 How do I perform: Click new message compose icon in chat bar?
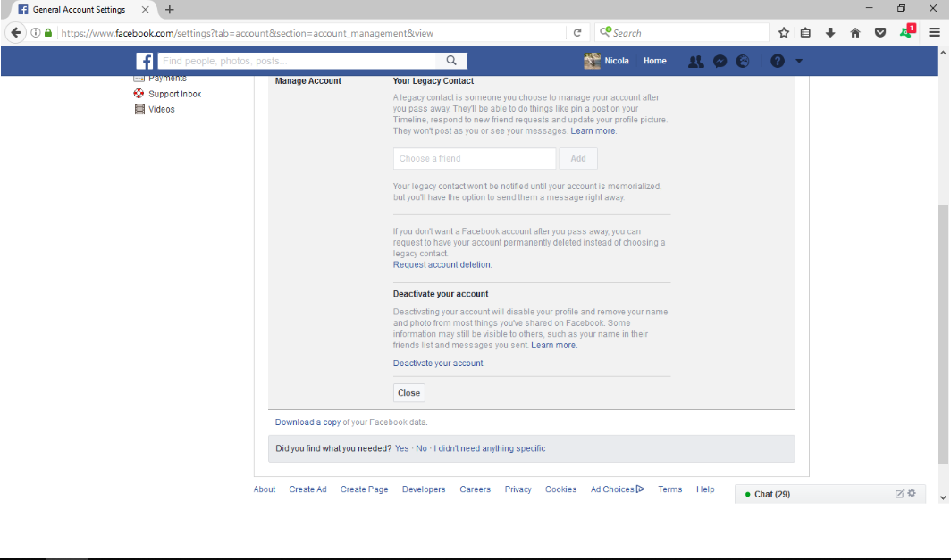point(899,494)
